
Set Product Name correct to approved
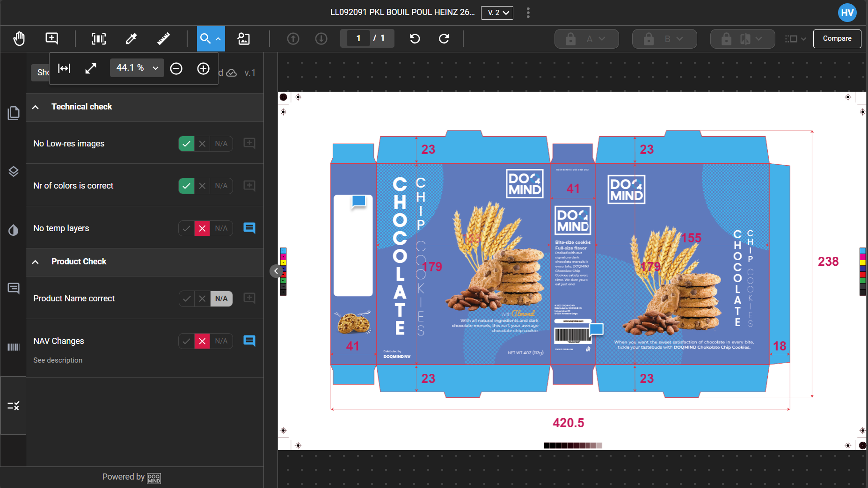[x=187, y=299]
